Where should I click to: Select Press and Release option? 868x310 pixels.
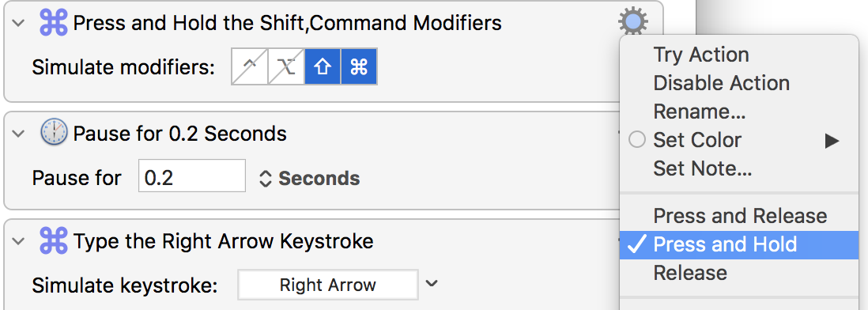[739, 216]
